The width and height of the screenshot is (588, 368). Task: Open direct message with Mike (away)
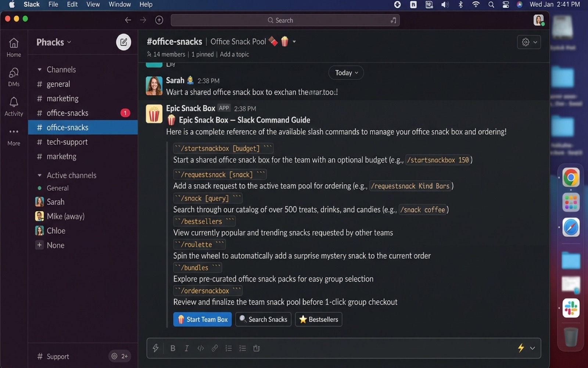(x=83, y=216)
